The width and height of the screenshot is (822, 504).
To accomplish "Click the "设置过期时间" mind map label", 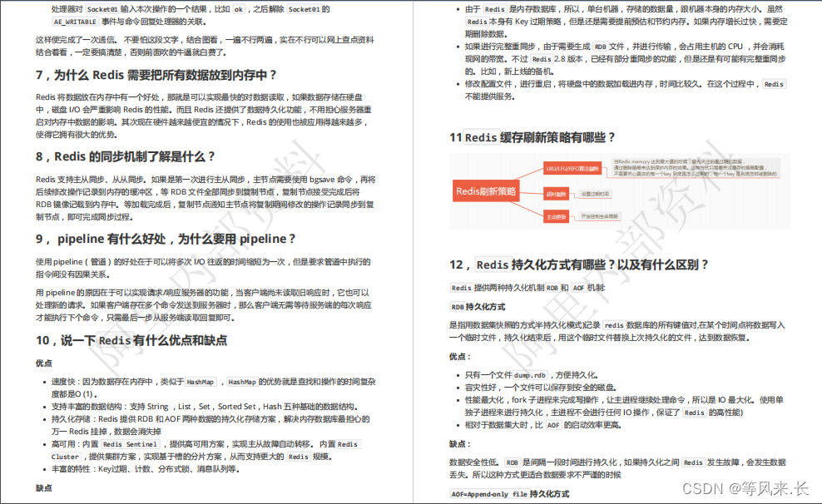I will [595, 194].
